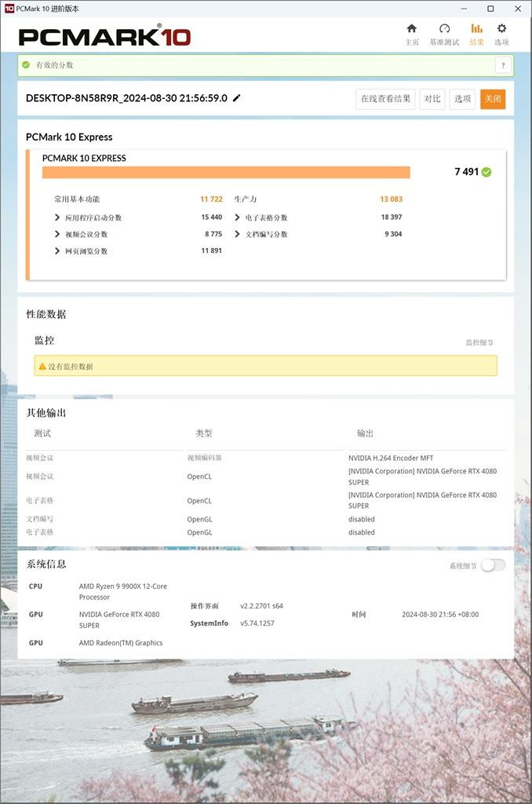The width and height of the screenshot is (532, 804).
Task: Click the Essentials score 11 722
Action: pyautogui.click(x=211, y=199)
